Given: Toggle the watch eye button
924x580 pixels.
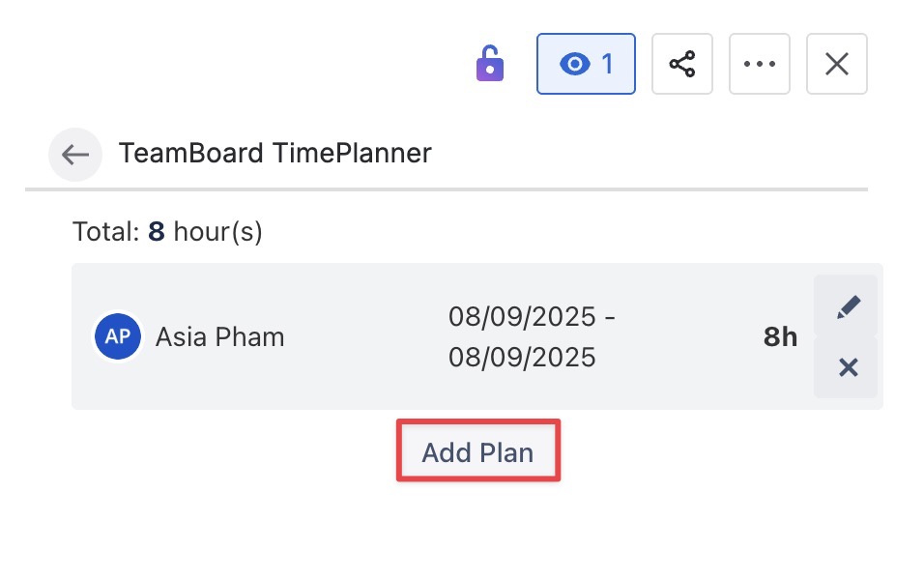Looking at the screenshot, I should click(586, 64).
